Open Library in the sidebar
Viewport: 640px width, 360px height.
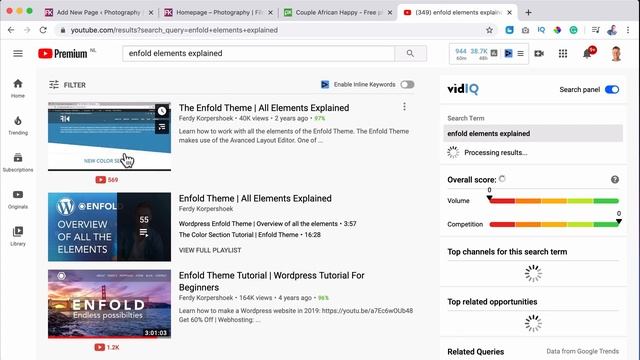click(x=18, y=236)
